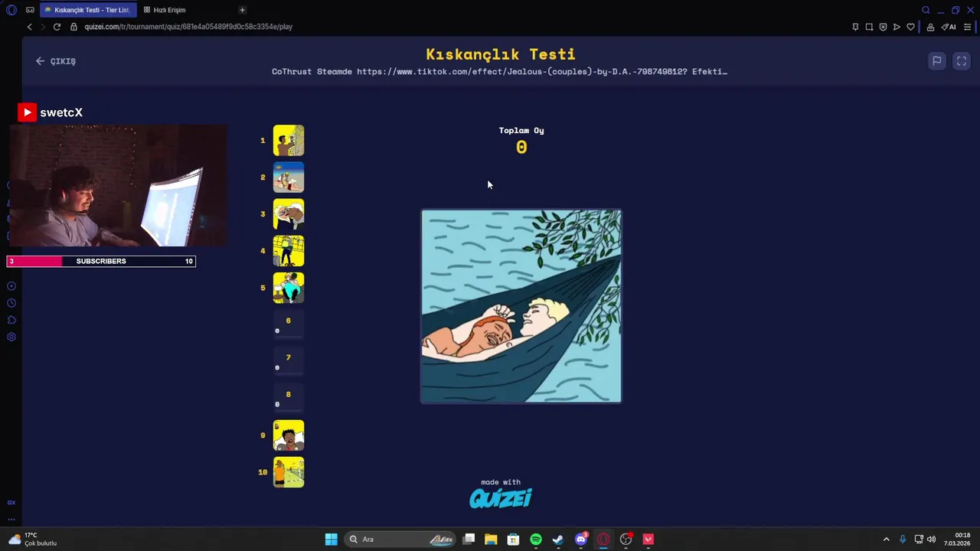Image resolution: width=980 pixels, height=551 pixels.
Task: Open the GX Corner gamepad icon
Action: click(x=30, y=10)
